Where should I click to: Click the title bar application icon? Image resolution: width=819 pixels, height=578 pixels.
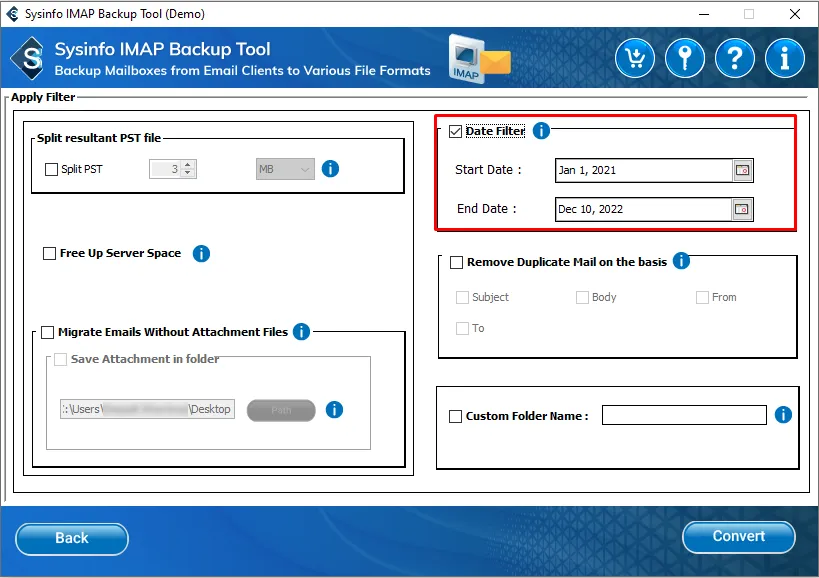12,14
